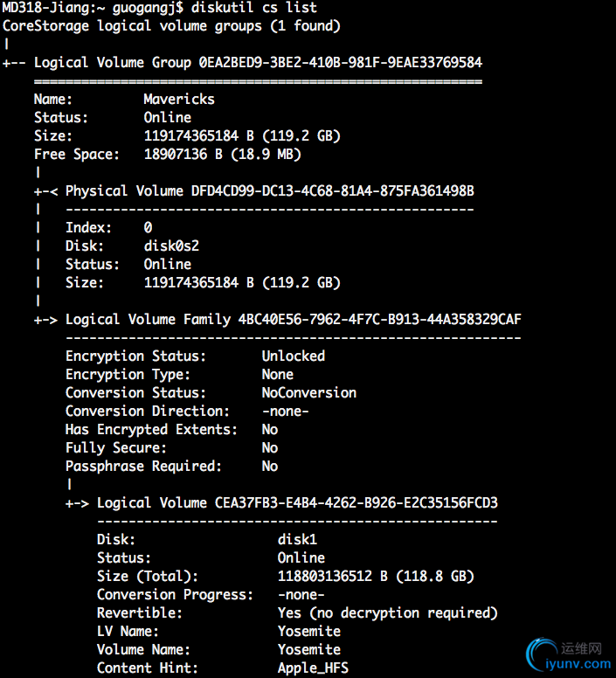Click the 'Encryption Status:' label
This screenshot has width=616, height=678.
click(x=135, y=356)
